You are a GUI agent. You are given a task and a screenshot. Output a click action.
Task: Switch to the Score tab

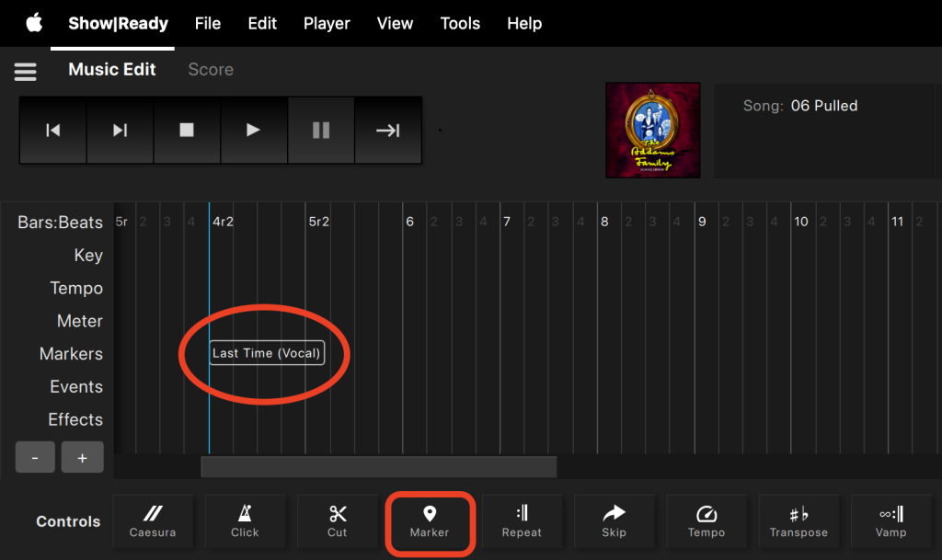click(211, 70)
